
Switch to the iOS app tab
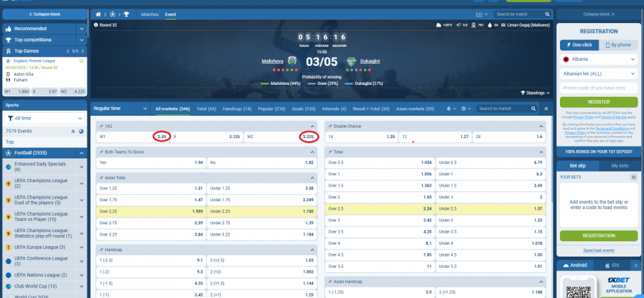[612, 265]
